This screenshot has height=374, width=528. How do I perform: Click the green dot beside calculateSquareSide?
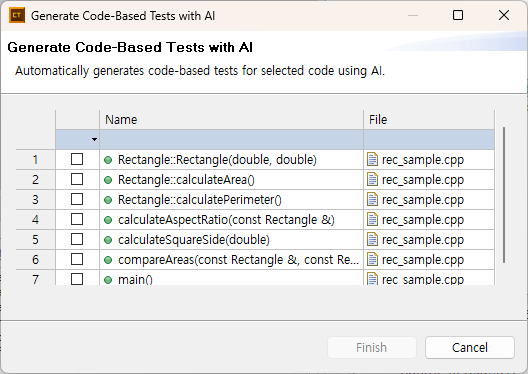click(x=108, y=240)
